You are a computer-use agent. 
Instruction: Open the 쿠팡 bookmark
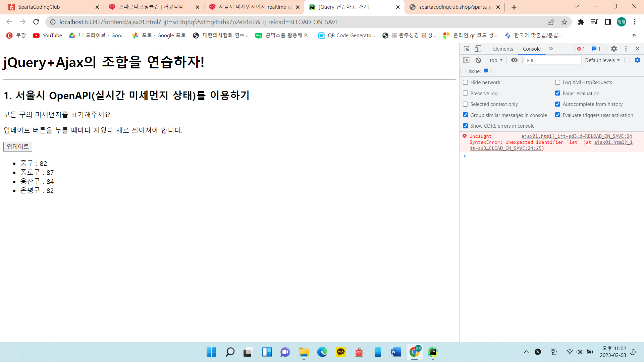click(16, 35)
